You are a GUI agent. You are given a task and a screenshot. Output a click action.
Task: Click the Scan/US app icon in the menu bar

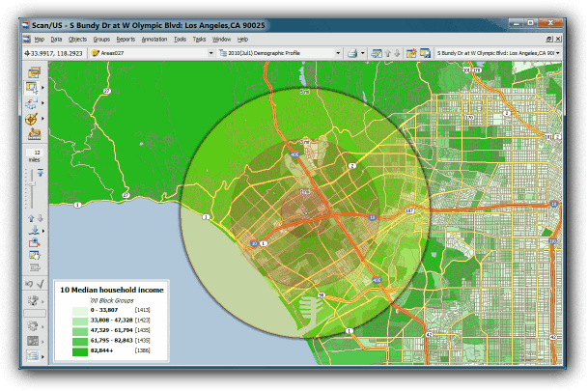pos(27,39)
